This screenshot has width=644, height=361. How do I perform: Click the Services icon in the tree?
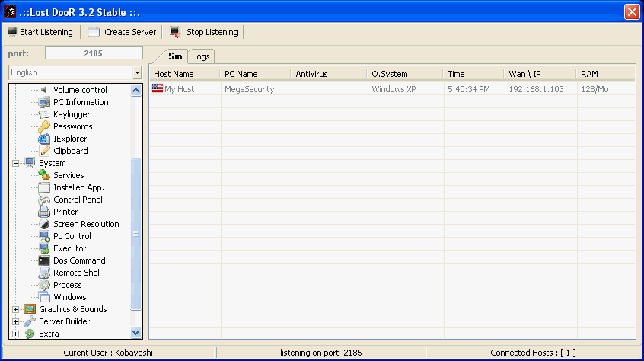click(x=44, y=175)
